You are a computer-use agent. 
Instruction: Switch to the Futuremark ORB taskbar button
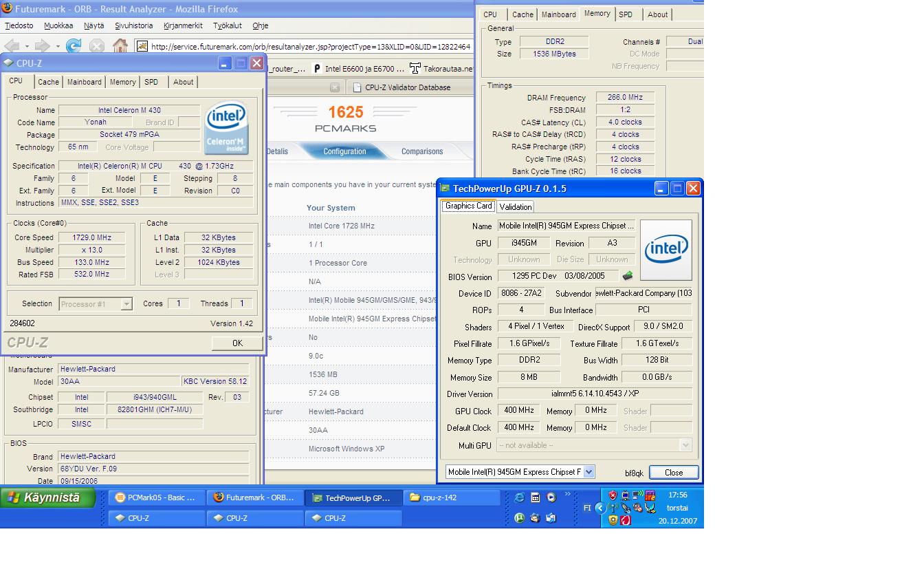pos(255,497)
